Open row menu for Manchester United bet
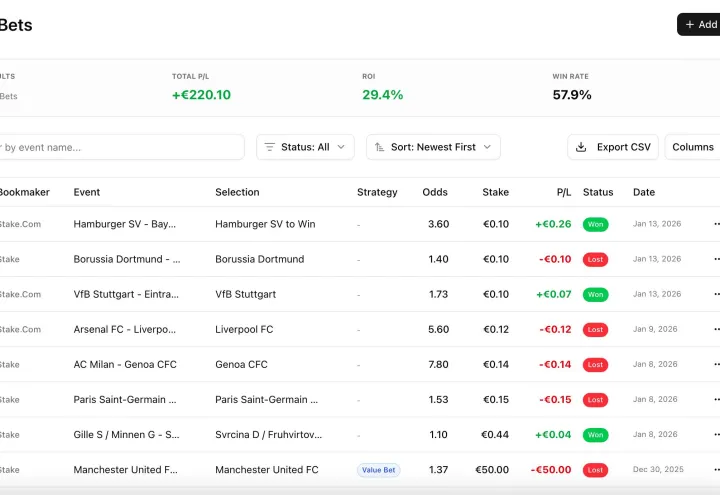Viewport: 720px width, 495px height. tap(716, 470)
